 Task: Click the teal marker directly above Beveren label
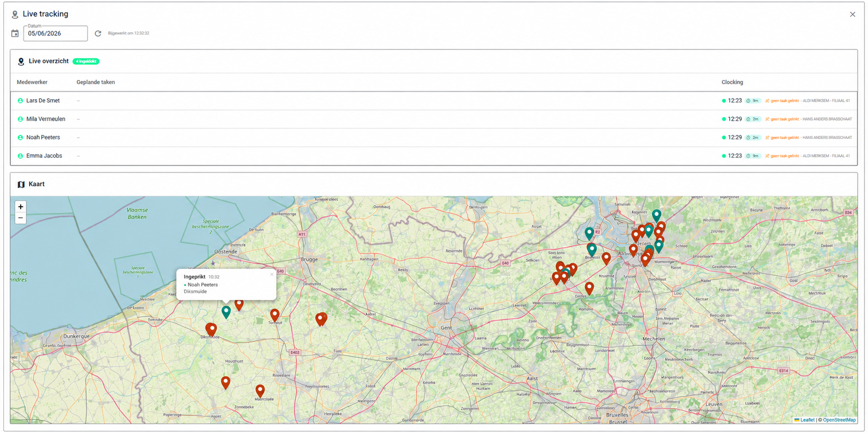pos(592,250)
